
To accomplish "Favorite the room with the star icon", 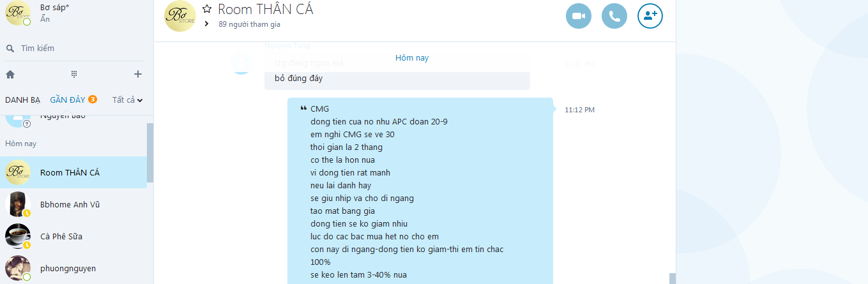I will click(206, 9).
